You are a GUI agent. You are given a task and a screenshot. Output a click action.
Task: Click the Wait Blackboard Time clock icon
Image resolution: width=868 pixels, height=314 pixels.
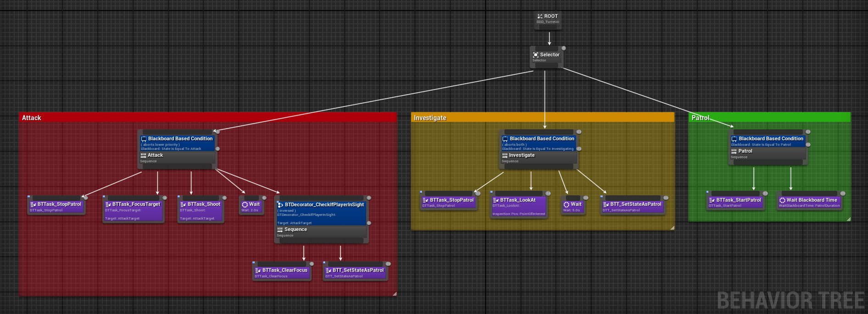[782, 200]
